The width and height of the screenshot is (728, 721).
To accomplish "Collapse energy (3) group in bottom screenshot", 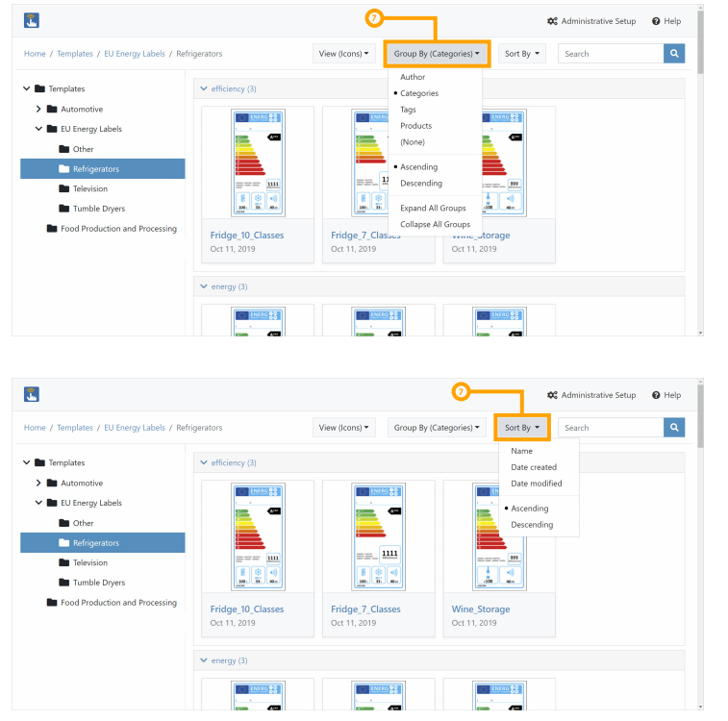I will click(x=203, y=660).
